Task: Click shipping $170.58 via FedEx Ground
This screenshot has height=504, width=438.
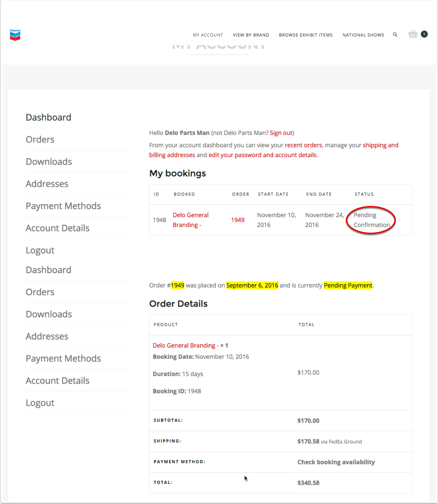Action: point(330,441)
